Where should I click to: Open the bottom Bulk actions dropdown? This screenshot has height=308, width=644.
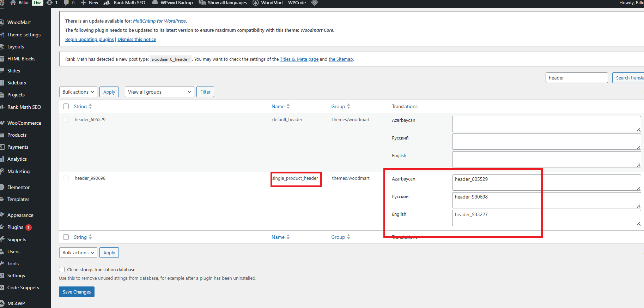tap(78, 253)
